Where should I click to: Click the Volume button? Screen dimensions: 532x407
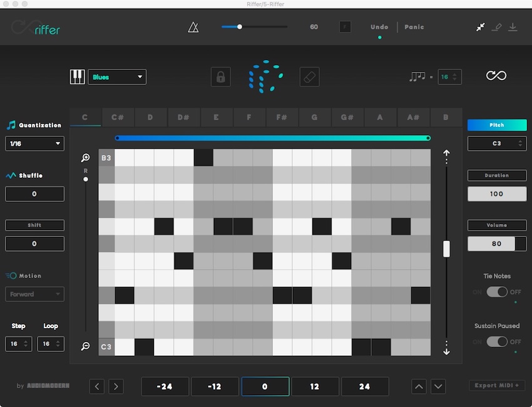[x=497, y=225]
